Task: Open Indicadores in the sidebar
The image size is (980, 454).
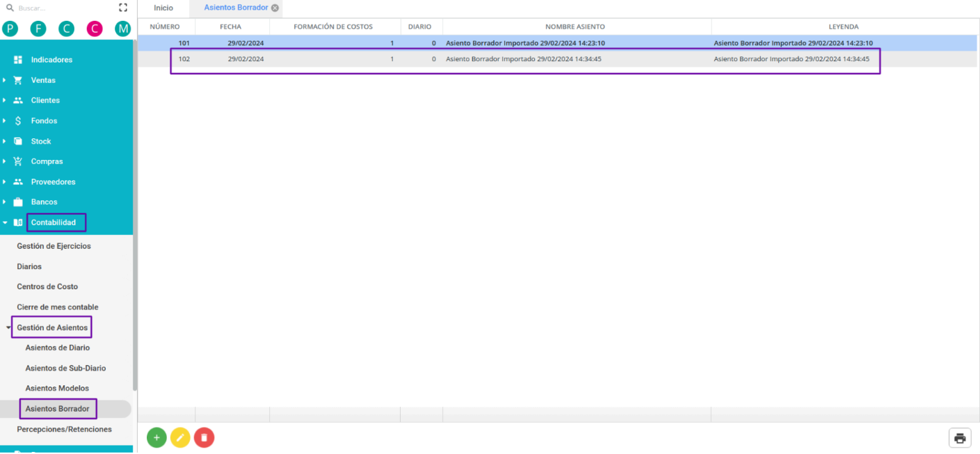Action: coord(51,60)
